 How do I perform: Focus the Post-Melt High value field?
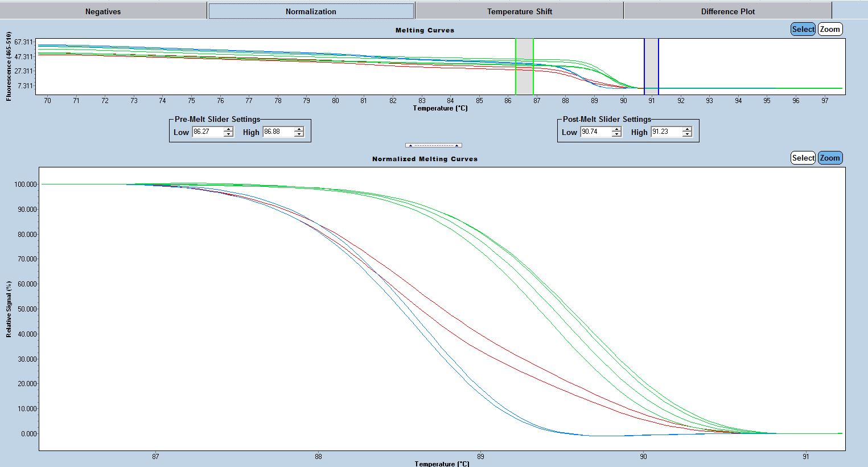coord(666,132)
